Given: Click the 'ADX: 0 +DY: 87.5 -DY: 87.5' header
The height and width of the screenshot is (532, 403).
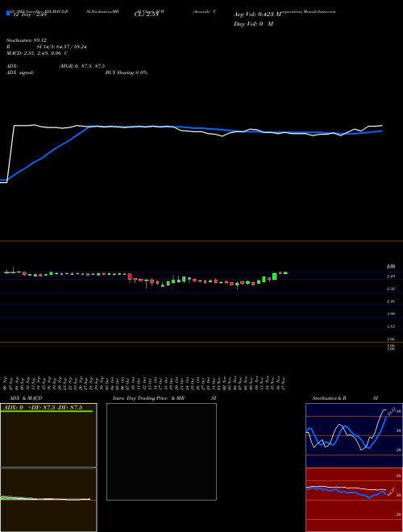Looking at the screenshot, I should [42, 408].
